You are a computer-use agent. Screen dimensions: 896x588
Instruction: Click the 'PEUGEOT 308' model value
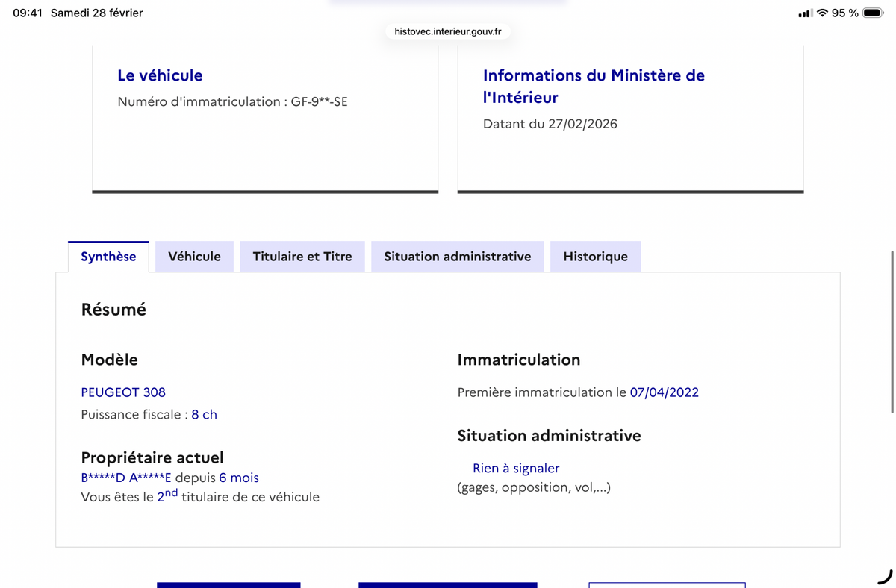click(123, 392)
